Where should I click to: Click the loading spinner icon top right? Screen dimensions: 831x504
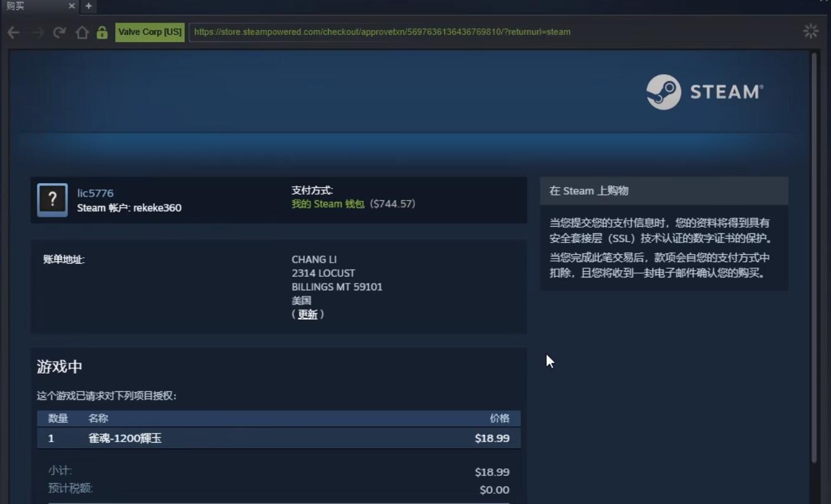click(x=811, y=31)
